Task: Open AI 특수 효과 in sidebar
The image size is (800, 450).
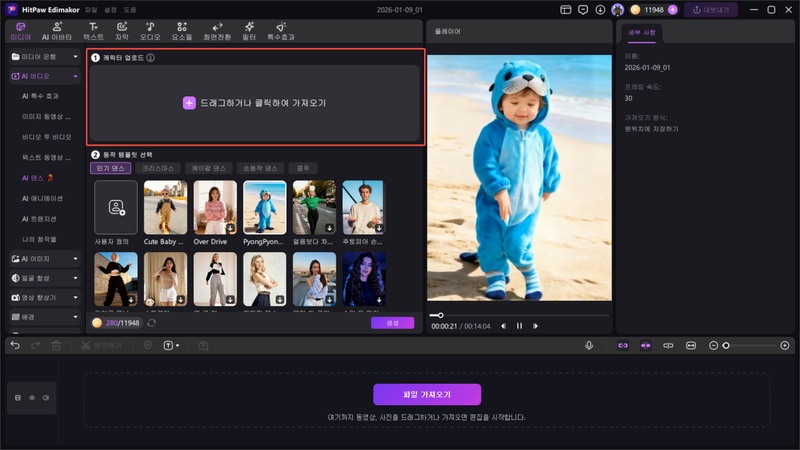Action: tap(40, 96)
